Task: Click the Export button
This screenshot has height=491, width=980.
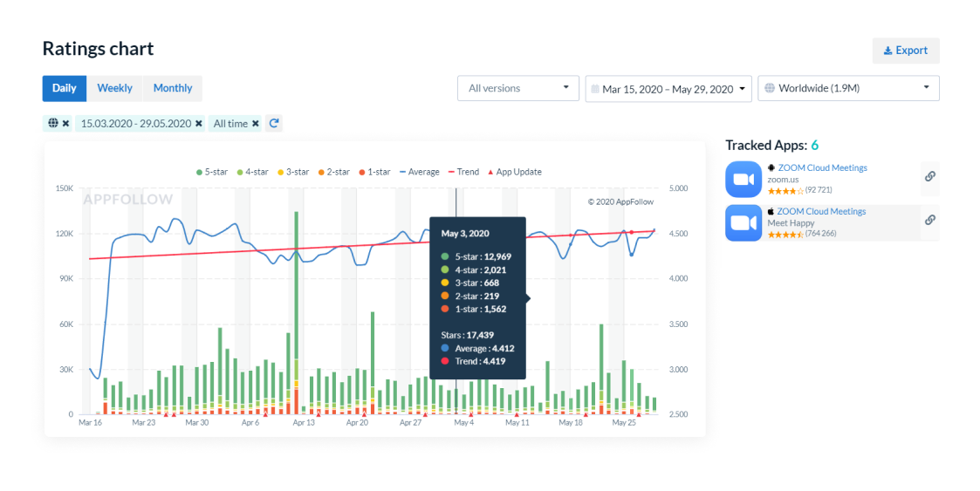Action: point(905,51)
